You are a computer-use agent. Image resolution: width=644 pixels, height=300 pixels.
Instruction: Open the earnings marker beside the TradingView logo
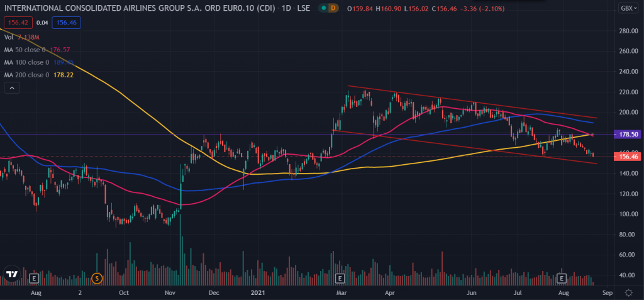[34, 279]
